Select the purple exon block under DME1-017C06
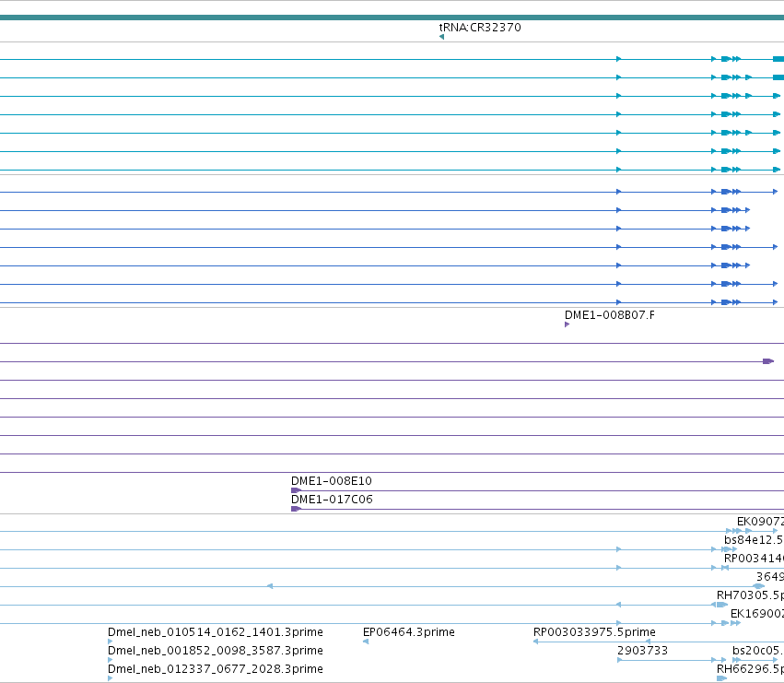The height and width of the screenshot is (683, 784). coord(296,510)
